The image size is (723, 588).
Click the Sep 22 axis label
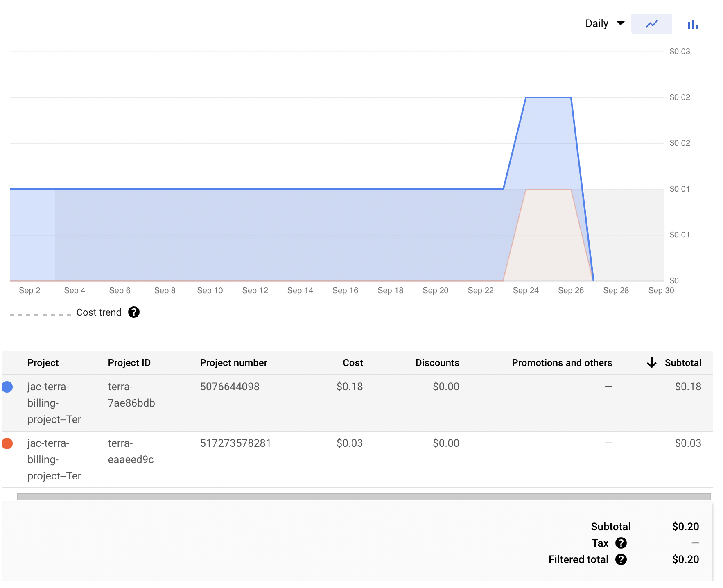pyautogui.click(x=481, y=290)
